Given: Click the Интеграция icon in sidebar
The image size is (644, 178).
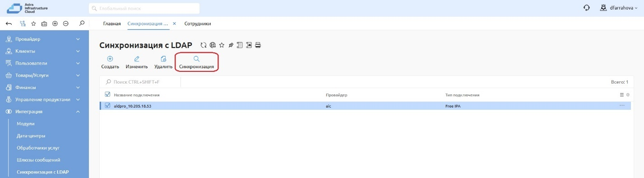Looking at the screenshot, I should [9, 112].
